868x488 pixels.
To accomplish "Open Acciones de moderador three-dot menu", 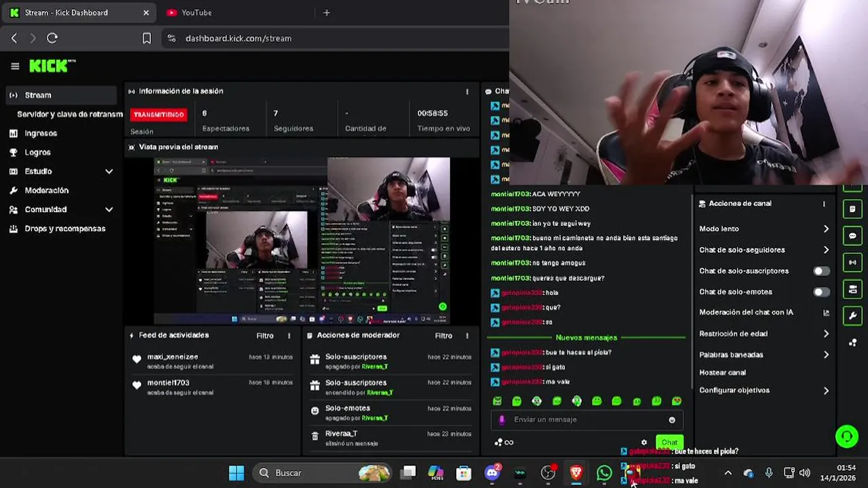I will coord(467,335).
